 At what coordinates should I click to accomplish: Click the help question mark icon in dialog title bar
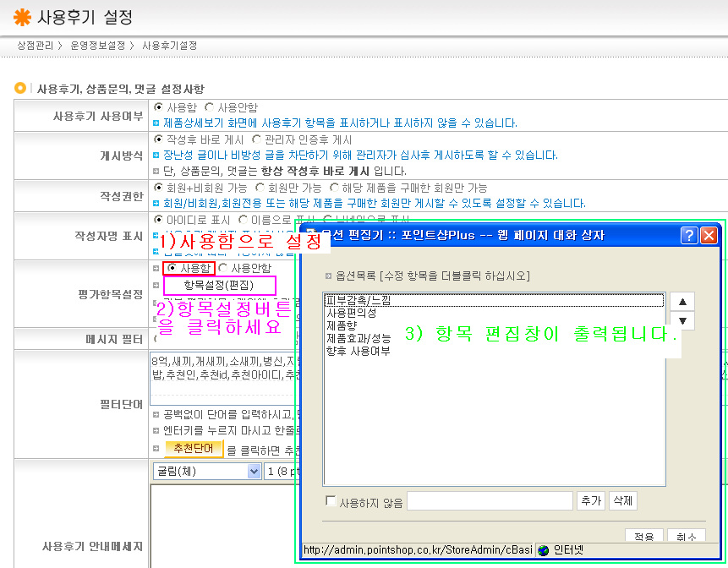tap(689, 236)
